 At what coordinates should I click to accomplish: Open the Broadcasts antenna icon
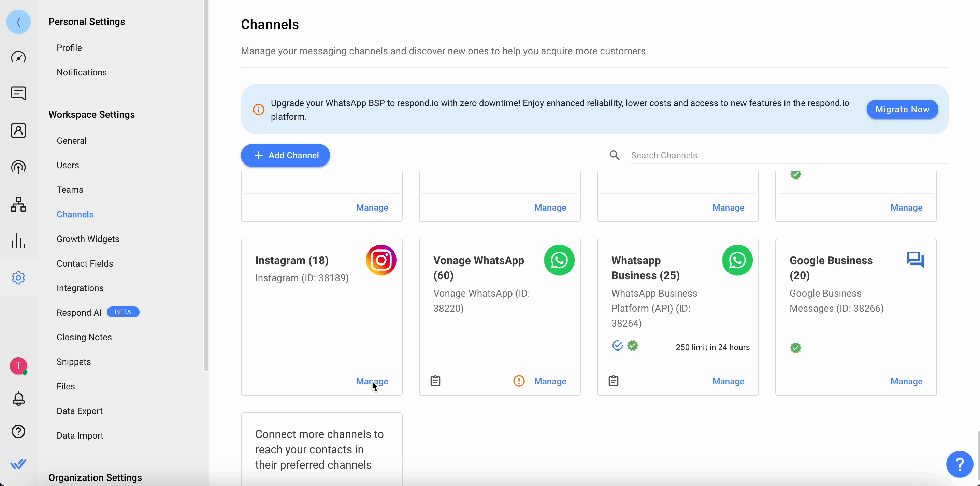tap(18, 167)
